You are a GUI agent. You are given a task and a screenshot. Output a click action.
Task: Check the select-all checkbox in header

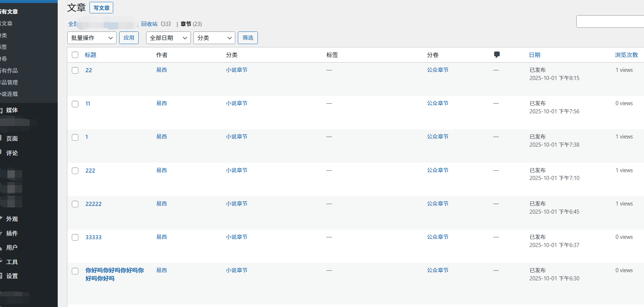pyautogui.click(x=75, y=55)
